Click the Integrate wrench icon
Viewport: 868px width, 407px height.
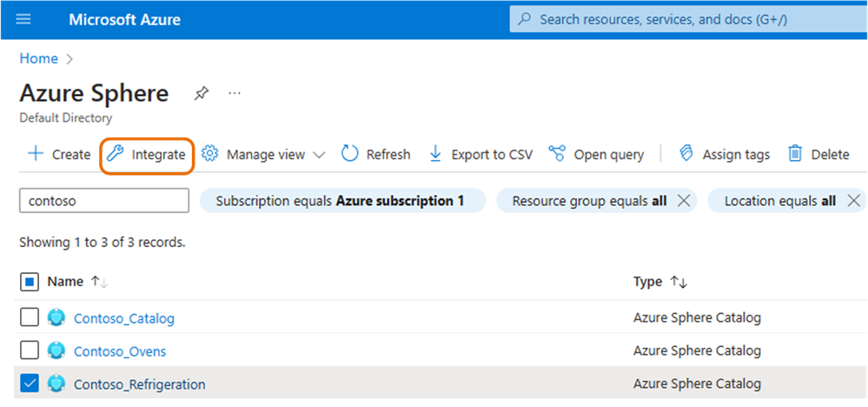(116, 154)
